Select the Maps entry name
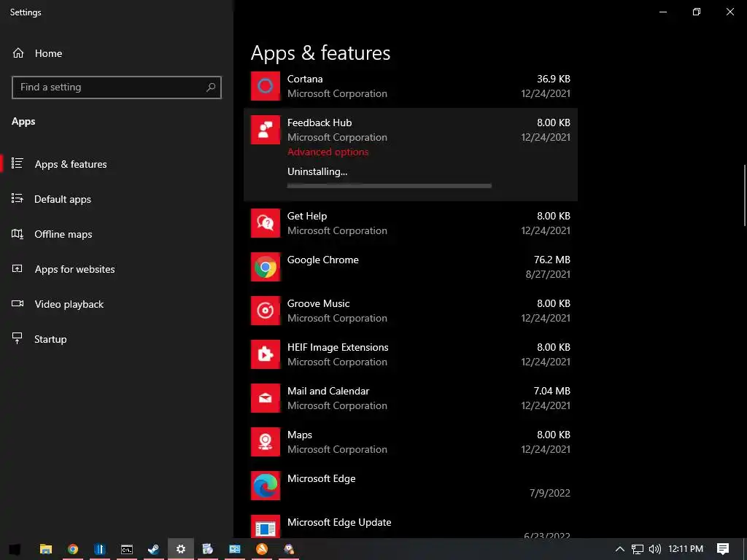747x560 pixels. (300, 435)
